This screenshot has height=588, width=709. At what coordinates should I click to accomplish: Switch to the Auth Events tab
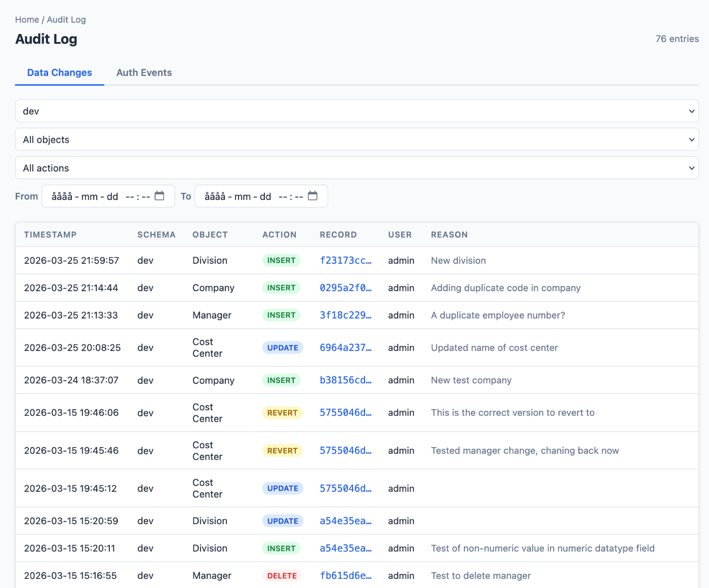144,72
